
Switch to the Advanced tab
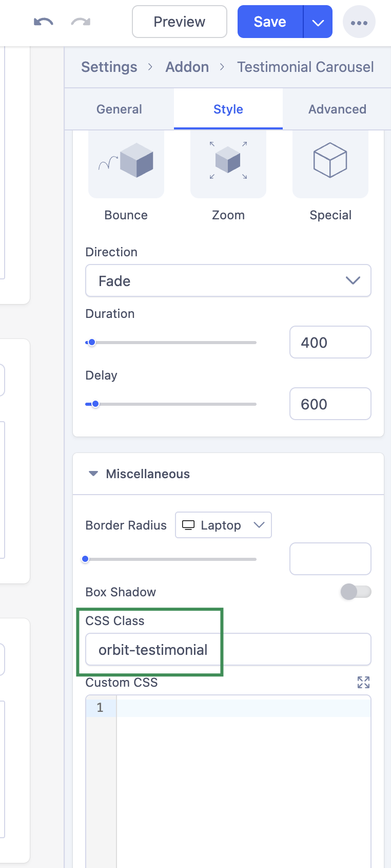click(x=337, y=109)
